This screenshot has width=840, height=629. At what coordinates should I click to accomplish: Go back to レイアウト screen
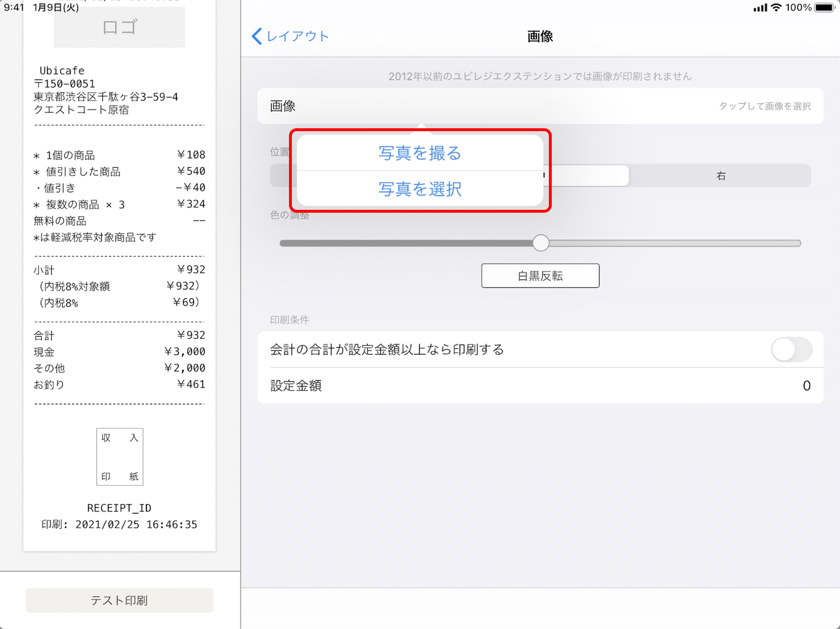point(290,36)
